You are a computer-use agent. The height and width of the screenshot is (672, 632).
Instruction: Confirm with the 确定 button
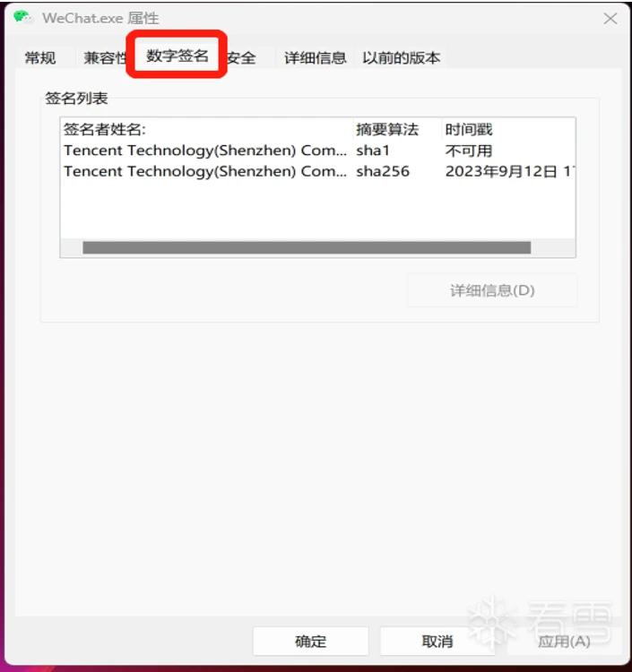311,642
